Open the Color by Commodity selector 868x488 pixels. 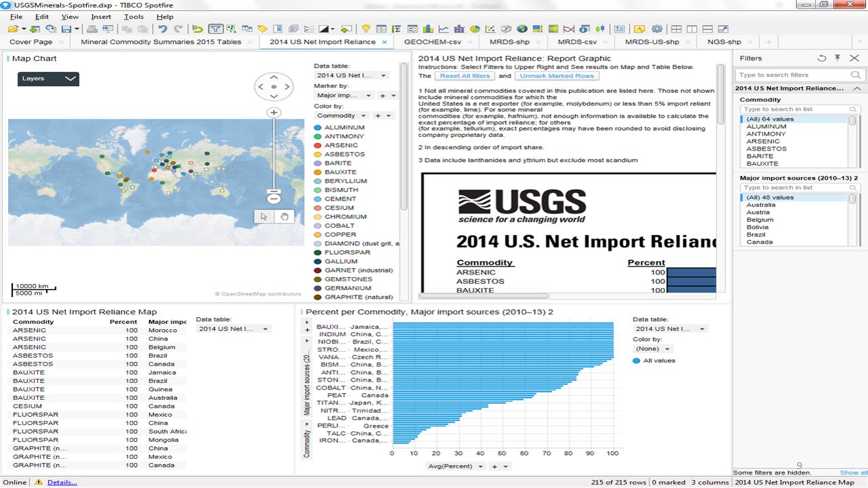point(343,116)
